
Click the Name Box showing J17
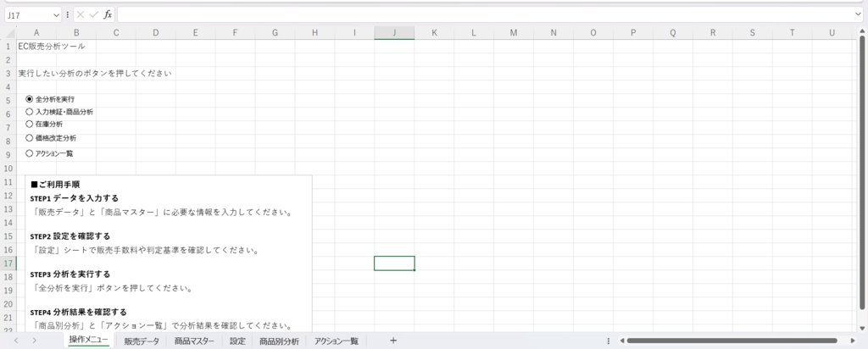[x=28, y=15]
